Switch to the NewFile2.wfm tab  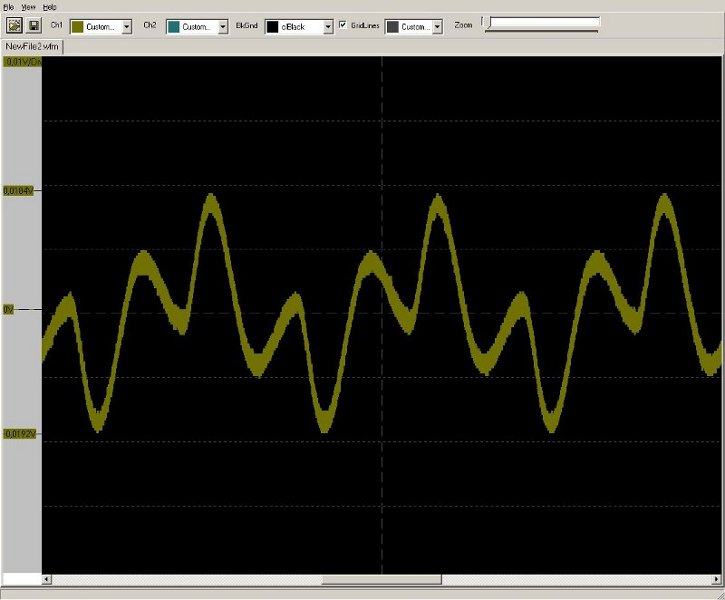29,46
